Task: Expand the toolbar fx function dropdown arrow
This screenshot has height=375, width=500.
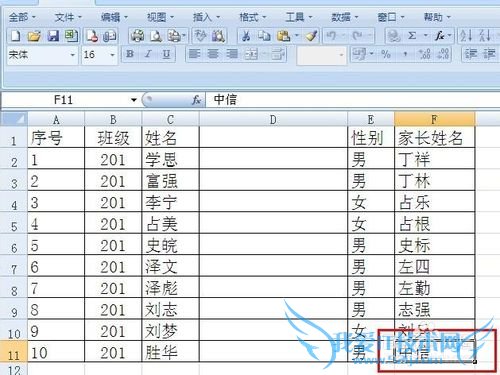Action: tap(449, 36)
